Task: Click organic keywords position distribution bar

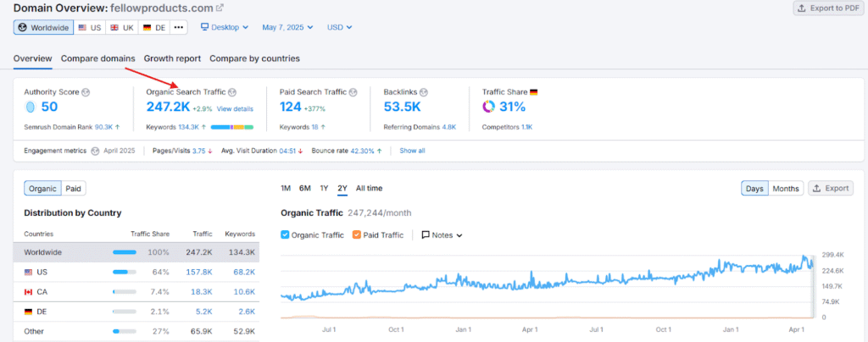Action: tap(232, 127)
